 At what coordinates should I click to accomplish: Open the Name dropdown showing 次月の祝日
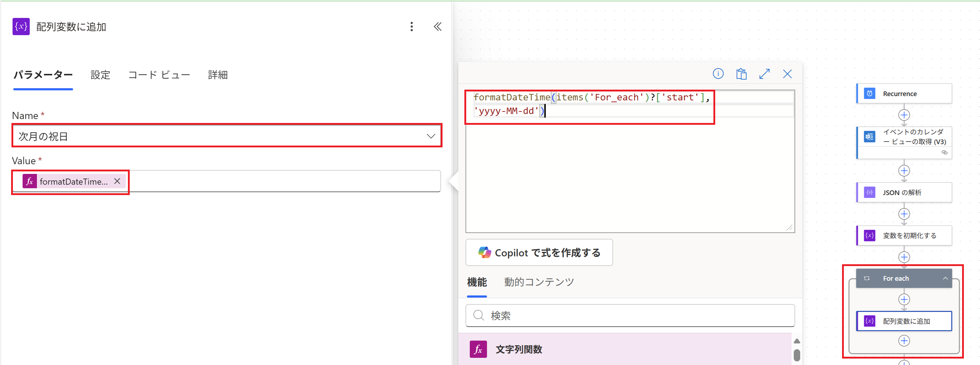coord(227,136)
